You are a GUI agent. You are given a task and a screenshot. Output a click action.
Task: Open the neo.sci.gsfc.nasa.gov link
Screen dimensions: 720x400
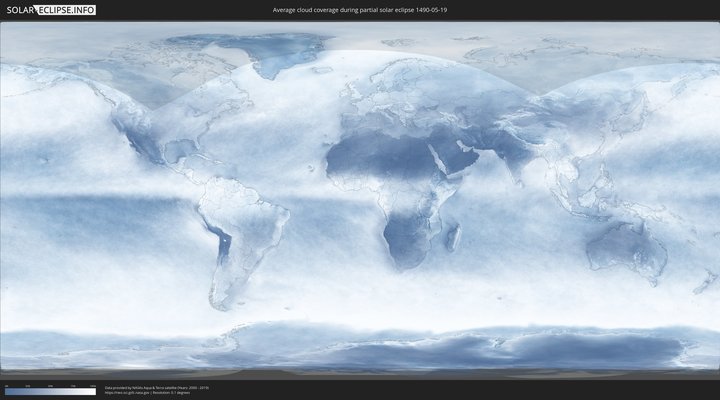click(125, 393)
